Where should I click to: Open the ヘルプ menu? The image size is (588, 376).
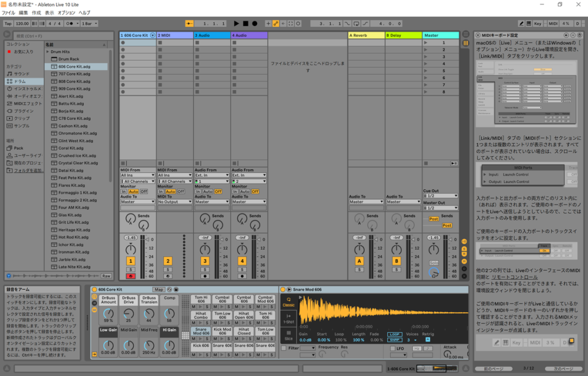pyautogui.click(x=84, y=13)
